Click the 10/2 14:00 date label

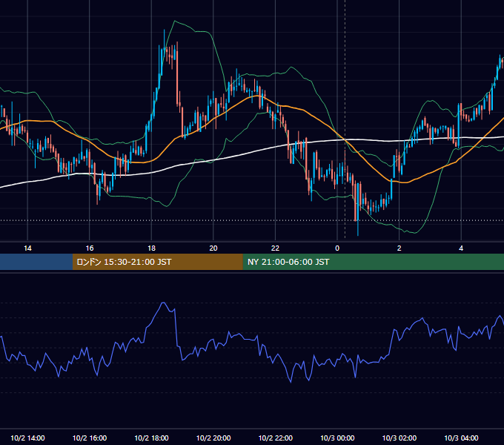[27, 438]
